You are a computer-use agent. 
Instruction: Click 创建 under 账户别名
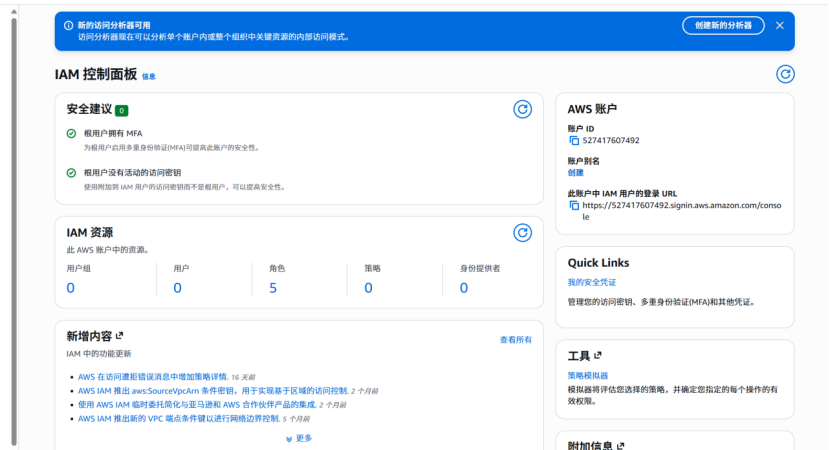tap(575, 172)
